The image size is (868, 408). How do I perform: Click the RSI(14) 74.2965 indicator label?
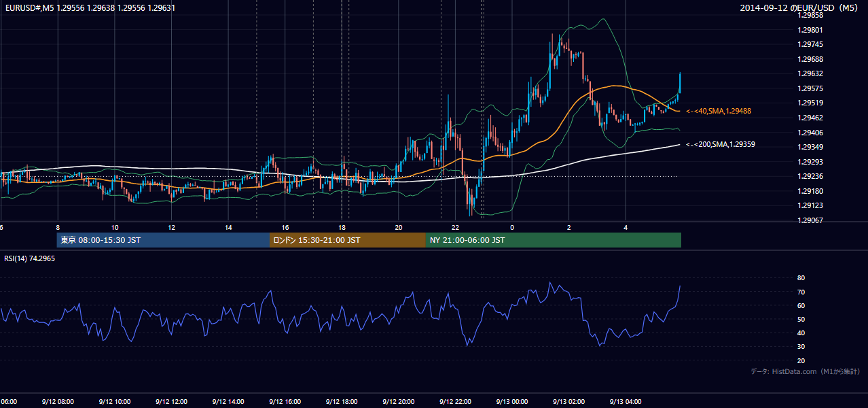(30, 258)
